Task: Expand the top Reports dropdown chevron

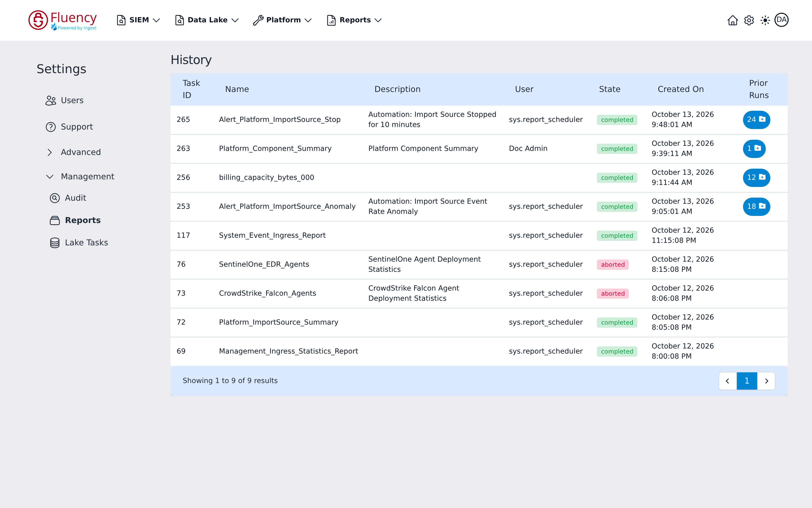Action: coord(378,20)
